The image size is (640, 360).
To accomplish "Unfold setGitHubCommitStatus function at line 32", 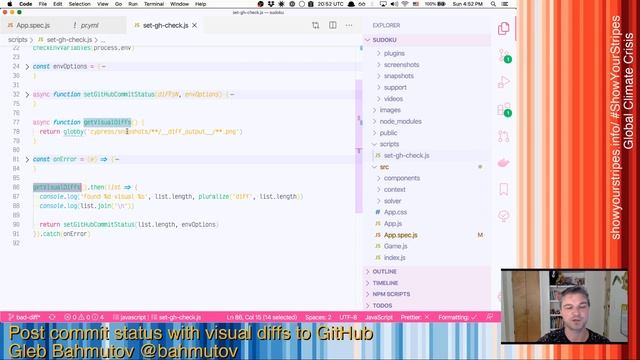I will click(x=27, y=95).
